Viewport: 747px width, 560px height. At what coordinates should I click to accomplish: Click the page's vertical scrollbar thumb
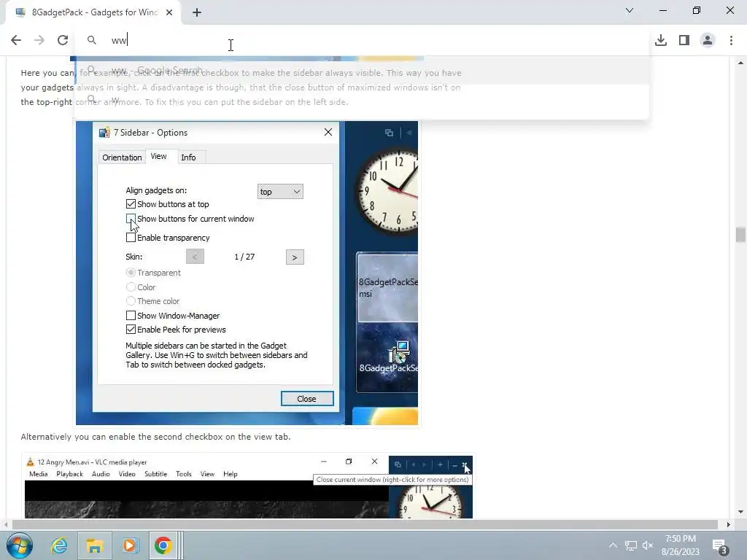[x=740, y=235]
